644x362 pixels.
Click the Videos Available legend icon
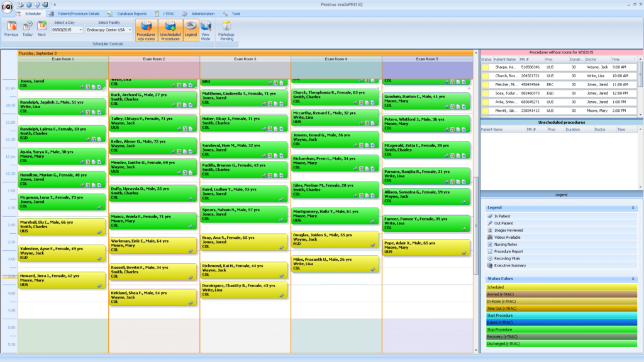coord(490,238)
